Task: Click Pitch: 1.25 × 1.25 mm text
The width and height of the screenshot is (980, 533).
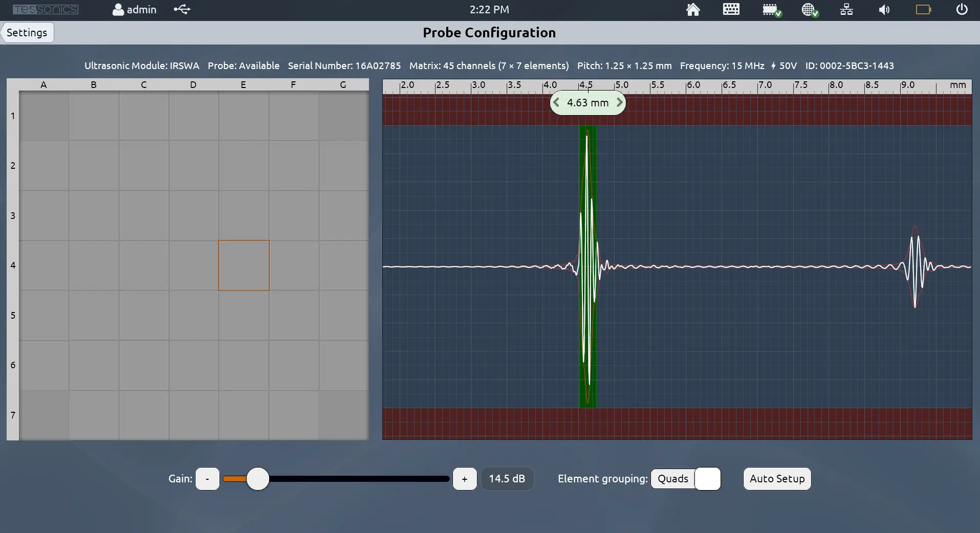Action: [x=624, y=65]
